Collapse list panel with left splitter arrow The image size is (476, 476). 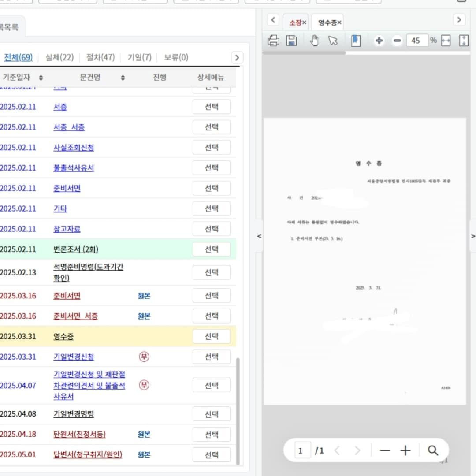(259, 236)
